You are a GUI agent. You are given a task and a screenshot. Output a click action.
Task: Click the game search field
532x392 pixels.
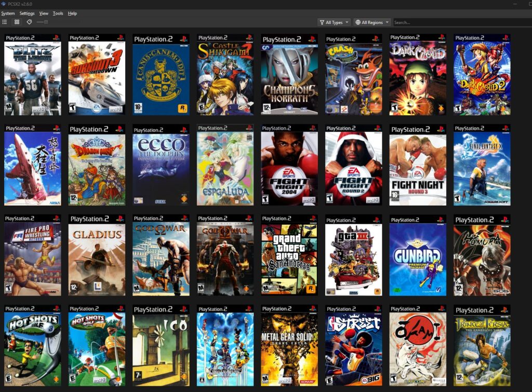pos(460,22)
